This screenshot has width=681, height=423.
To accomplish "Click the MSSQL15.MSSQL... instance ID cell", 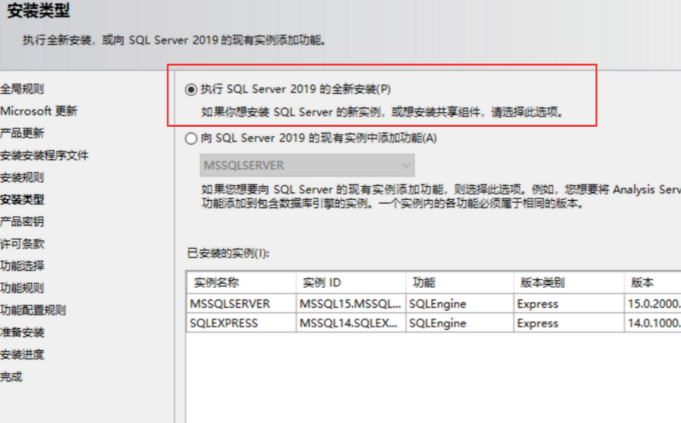I will coord(351,304).
